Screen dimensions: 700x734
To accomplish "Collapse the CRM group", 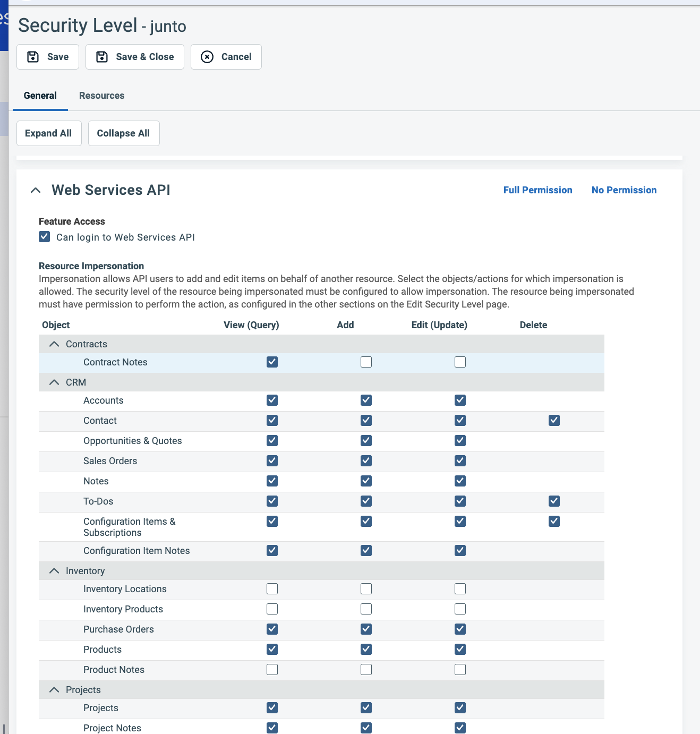I will tap(54, 382).
